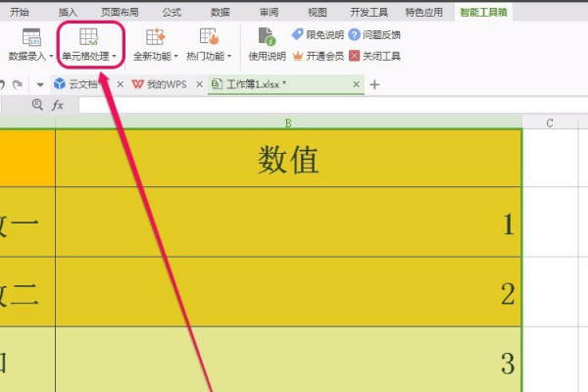Select the cell containing 3
The height and width of the screenshot is (392, 588).
click(x=288, y=360)
